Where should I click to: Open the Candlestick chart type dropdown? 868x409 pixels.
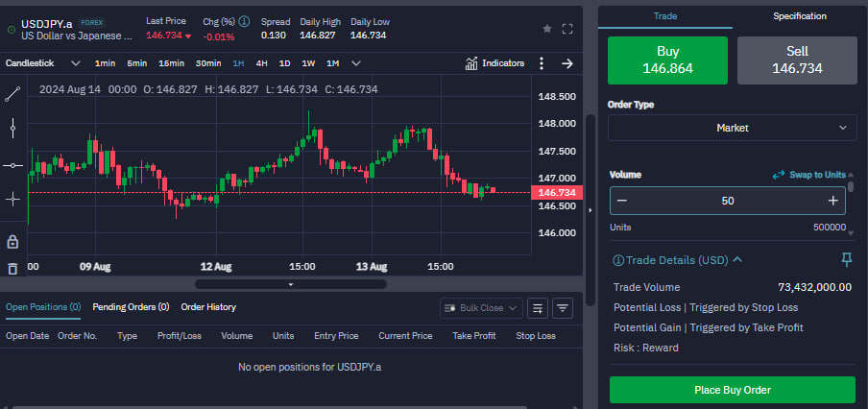point(42,63)
